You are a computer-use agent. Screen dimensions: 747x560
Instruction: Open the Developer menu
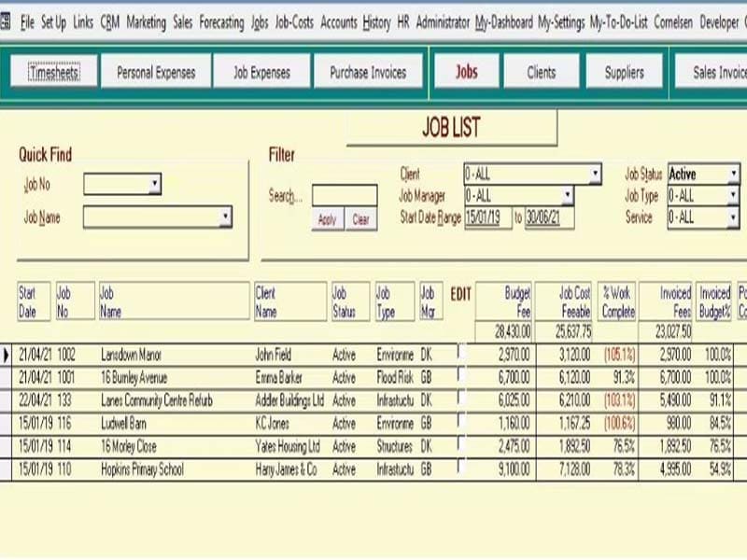pos(719,21)
